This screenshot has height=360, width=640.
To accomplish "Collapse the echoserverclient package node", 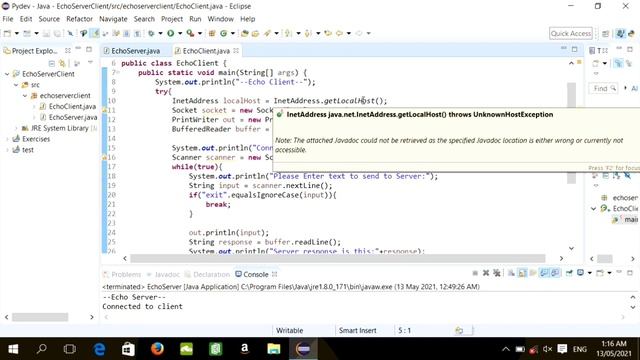I will [25, 96].
